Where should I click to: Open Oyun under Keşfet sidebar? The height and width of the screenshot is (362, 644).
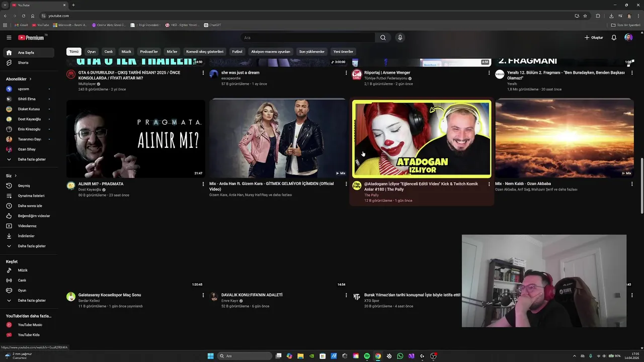click(29, 291)
